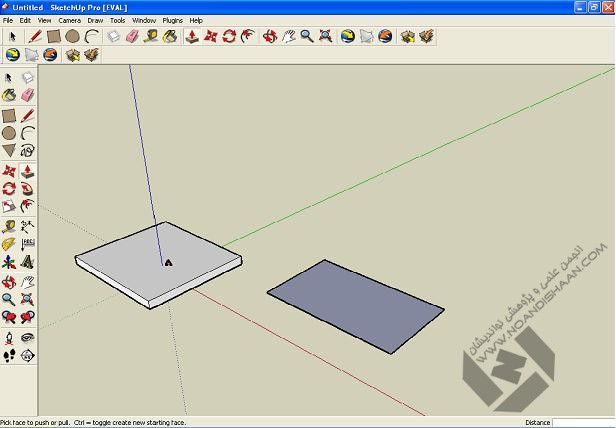Click the Orbit tool in top toolbar
616x428 pixels.
(x=270, y=36)
